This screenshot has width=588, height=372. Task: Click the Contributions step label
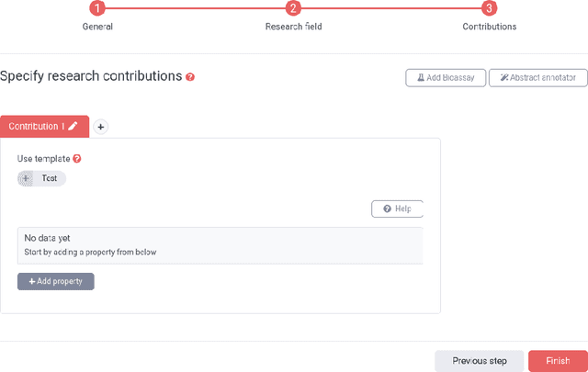click(489, 27)
